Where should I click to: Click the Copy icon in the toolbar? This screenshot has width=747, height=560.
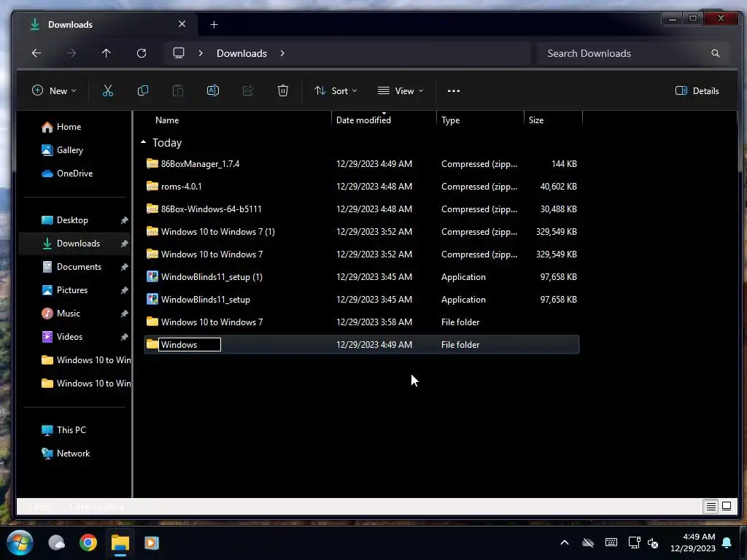tap(142, 90)
